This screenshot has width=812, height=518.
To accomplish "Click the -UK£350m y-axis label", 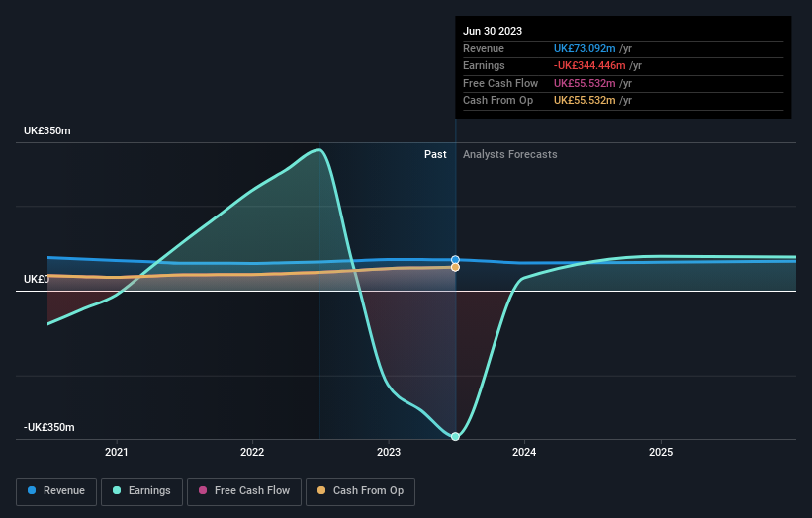I will tap(49, 427).
